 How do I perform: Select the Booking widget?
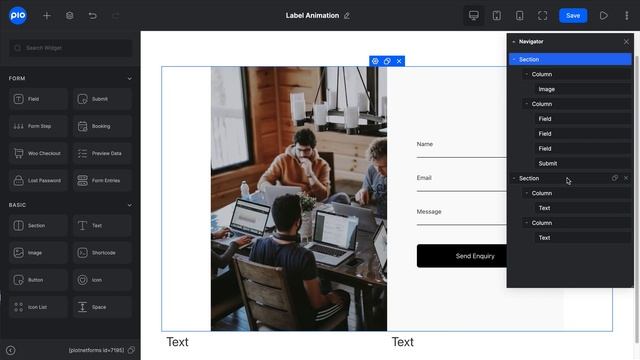coord(102,126)
